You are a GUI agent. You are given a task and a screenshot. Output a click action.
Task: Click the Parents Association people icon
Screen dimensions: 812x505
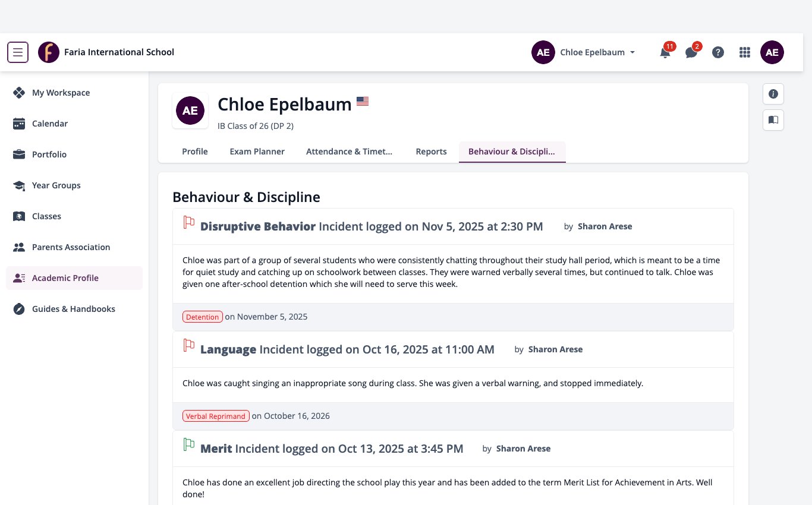tap(19, 247)
